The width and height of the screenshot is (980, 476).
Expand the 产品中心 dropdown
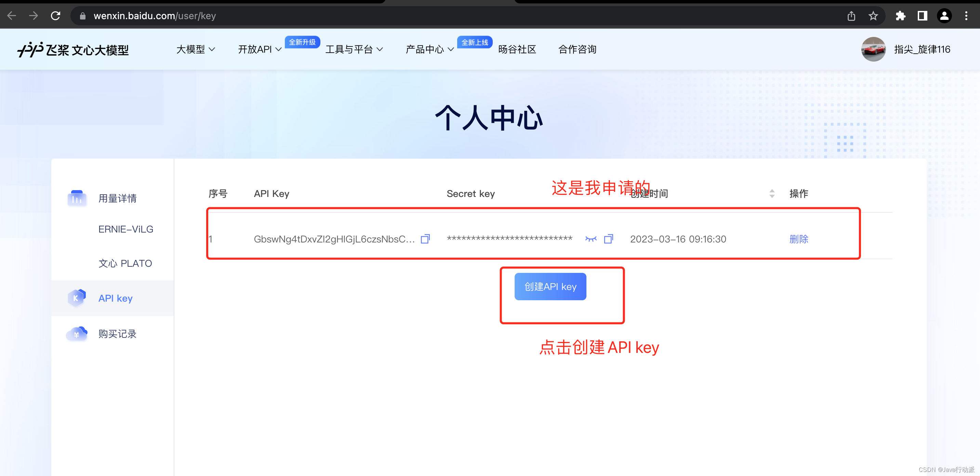[429, 50]
